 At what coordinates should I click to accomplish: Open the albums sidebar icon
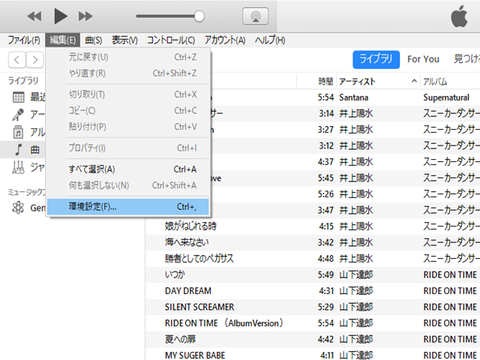[18, 132]
